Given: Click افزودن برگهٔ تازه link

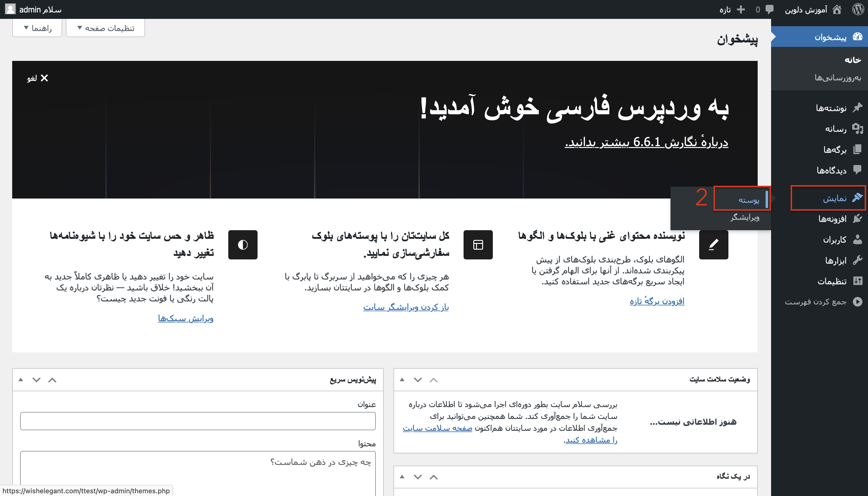Looking at the screenshot, I should [x=657, y=301].
